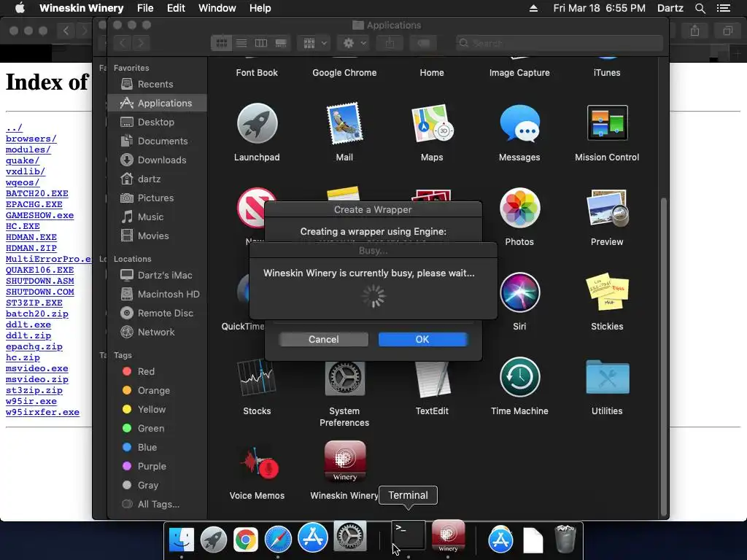The width and height of the screenshot is (747, 560).
Task: Open the Stickies app icon
Action: click(607, 292)
